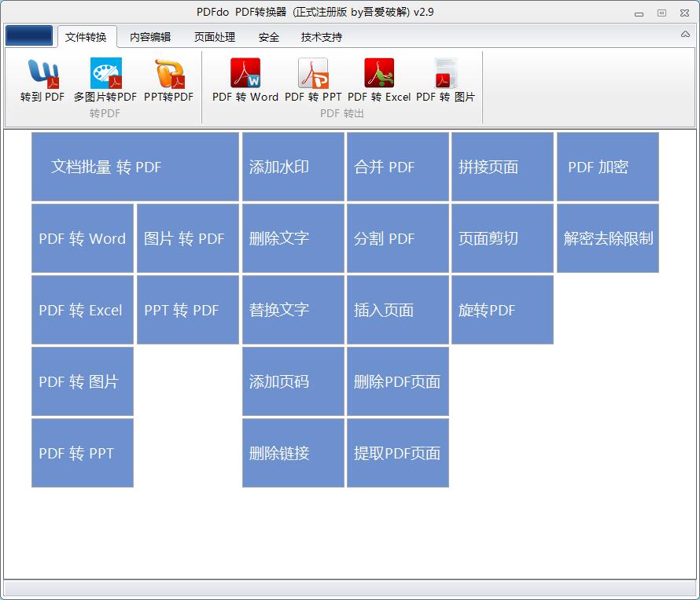The image size is (700, 600).
Task: Choose the PDF 转 PPT ribbon icon
Action: [x=313, y=80]
